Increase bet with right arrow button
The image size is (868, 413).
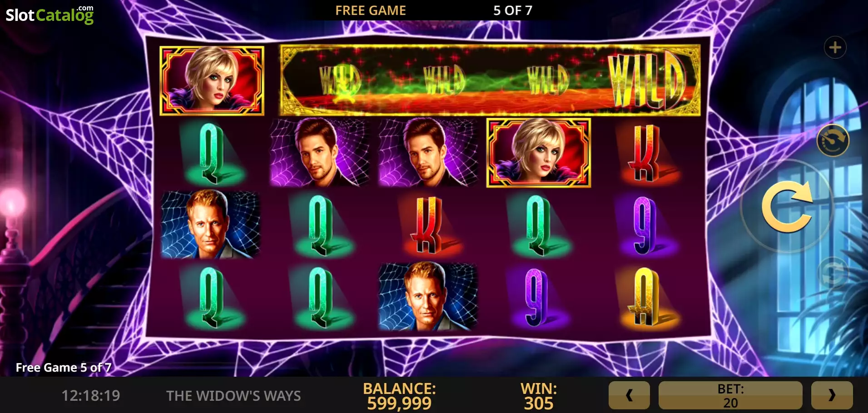click(832, 395)
